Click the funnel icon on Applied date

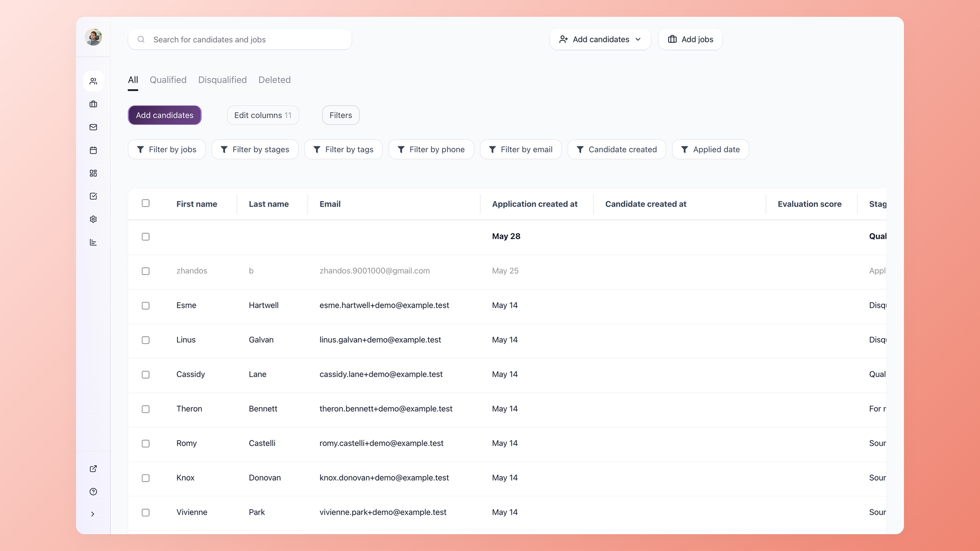(685, 149)
